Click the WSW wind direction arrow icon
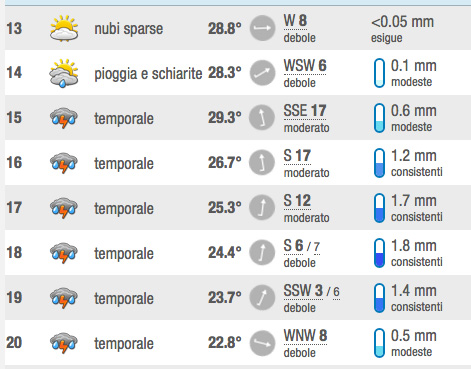The image size is (471, 369). click(x=262, y=73)
